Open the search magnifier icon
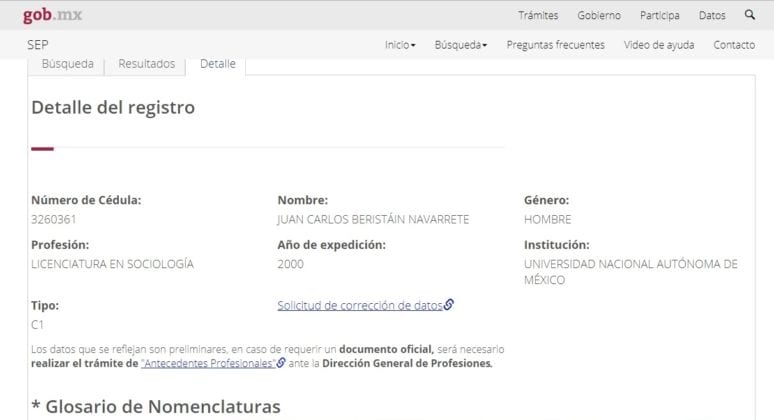774x420 pixels. pyautogui.click(x=750, y=15)
